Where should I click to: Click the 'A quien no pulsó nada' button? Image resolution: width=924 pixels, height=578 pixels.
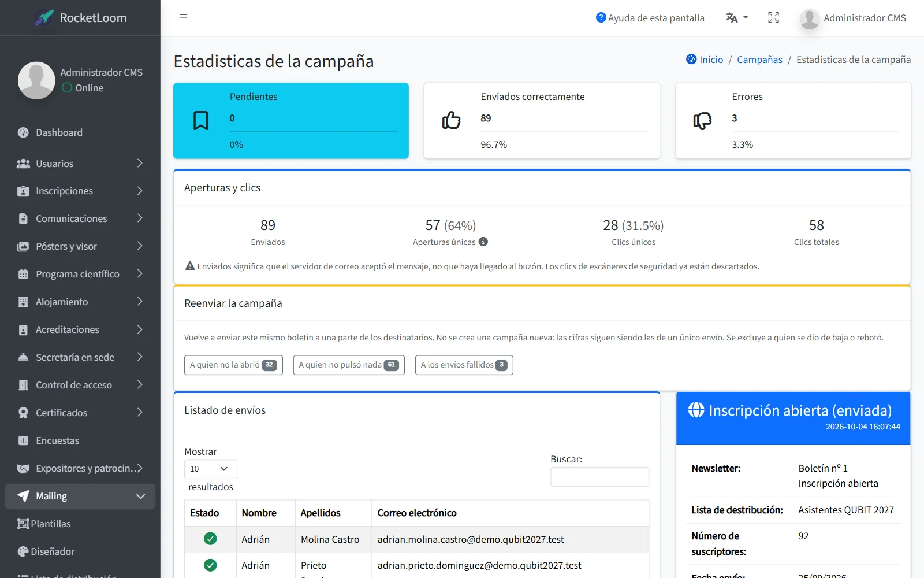point(349,365)
